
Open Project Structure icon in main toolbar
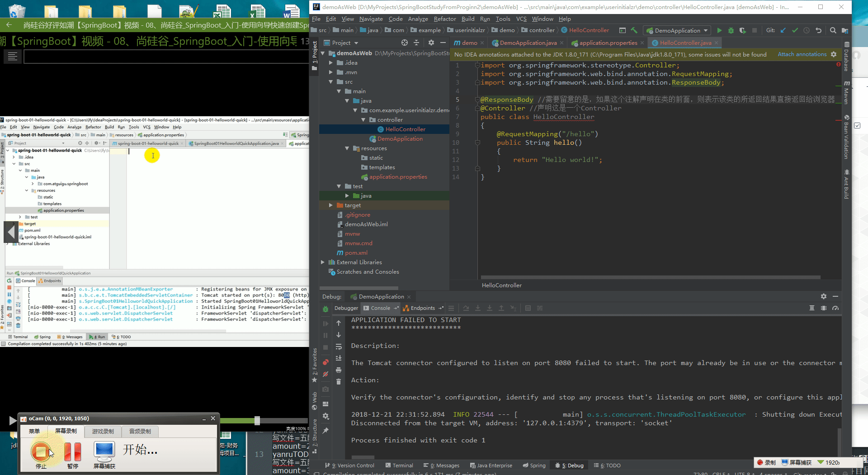pos(844,30)
